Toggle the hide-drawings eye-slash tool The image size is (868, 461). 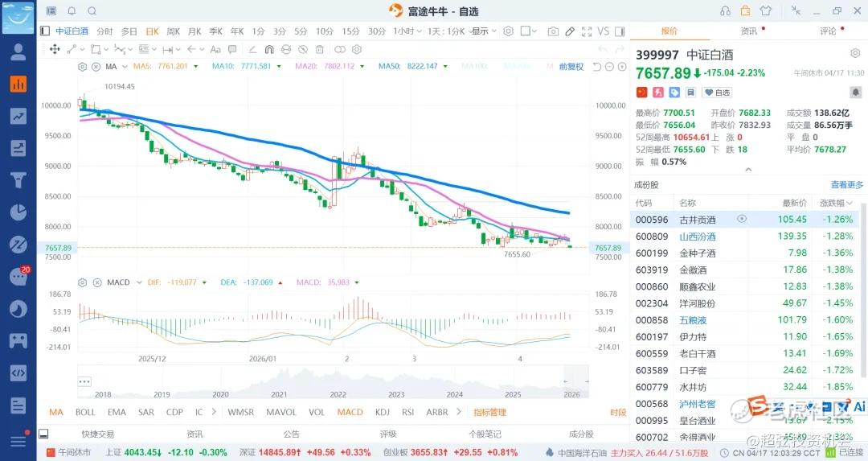click(x=303, y=49)
